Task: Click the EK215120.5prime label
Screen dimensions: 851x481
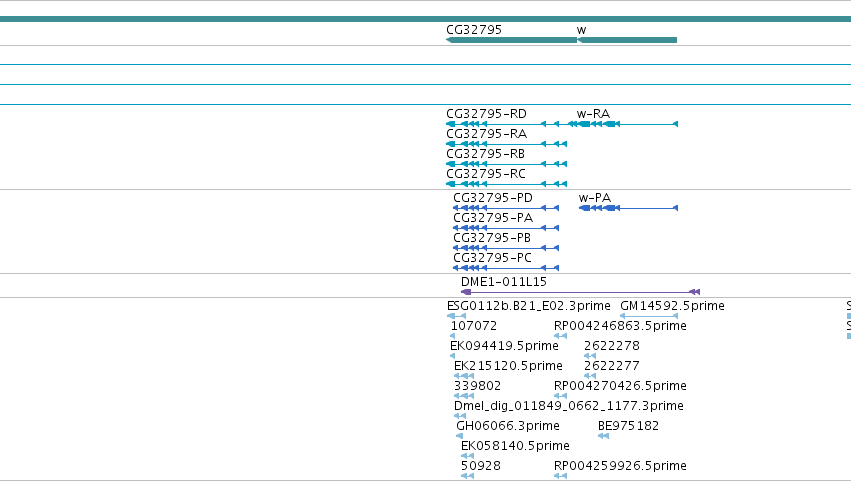Action: 508,366
